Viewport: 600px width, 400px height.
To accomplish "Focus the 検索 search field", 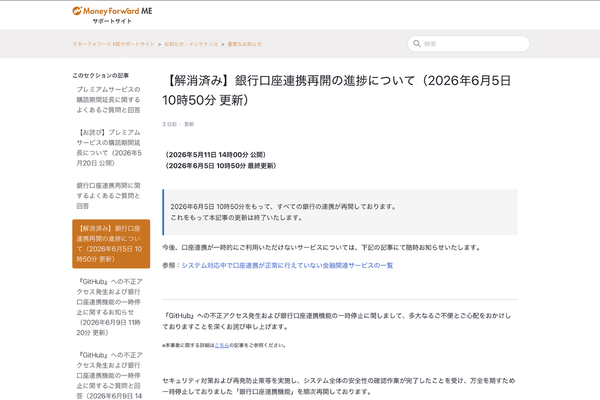I will [468, 44].
